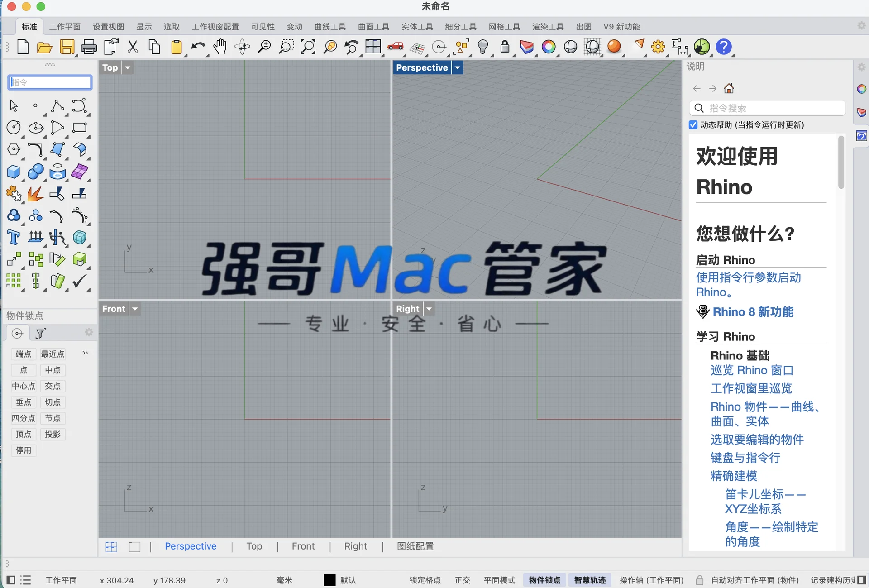Expand more object snaps with double chevron
The image size is (869, 588).
pyautogui.click(x=85, y=353)
